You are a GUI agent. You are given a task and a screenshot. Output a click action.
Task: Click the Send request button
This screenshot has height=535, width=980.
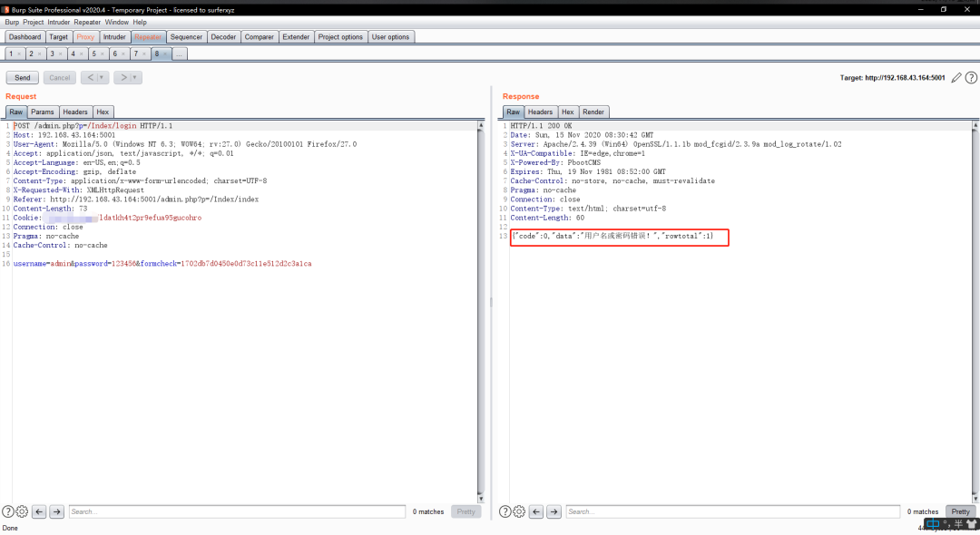tap(23, 77)
